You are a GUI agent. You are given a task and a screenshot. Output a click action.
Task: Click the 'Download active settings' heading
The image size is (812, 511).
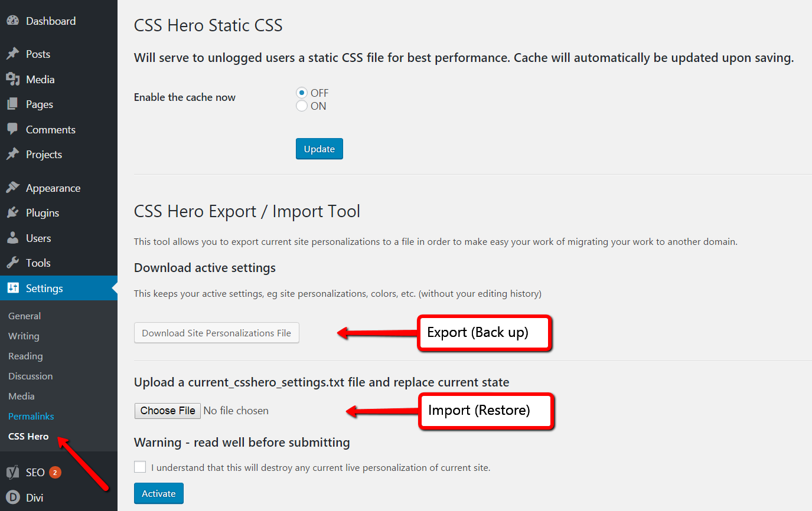point(205,268)
